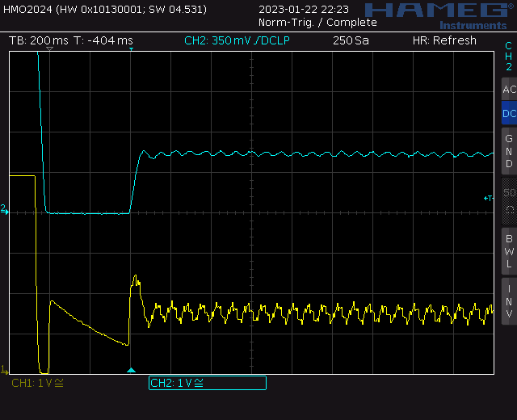Click the trigger position marker at top of grid
The image size is (517, 420).
(x=49, y=50)
